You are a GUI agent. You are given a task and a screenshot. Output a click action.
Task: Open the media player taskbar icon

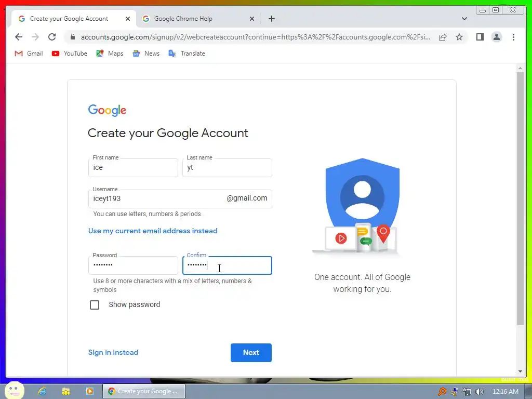tap(89, 391)
